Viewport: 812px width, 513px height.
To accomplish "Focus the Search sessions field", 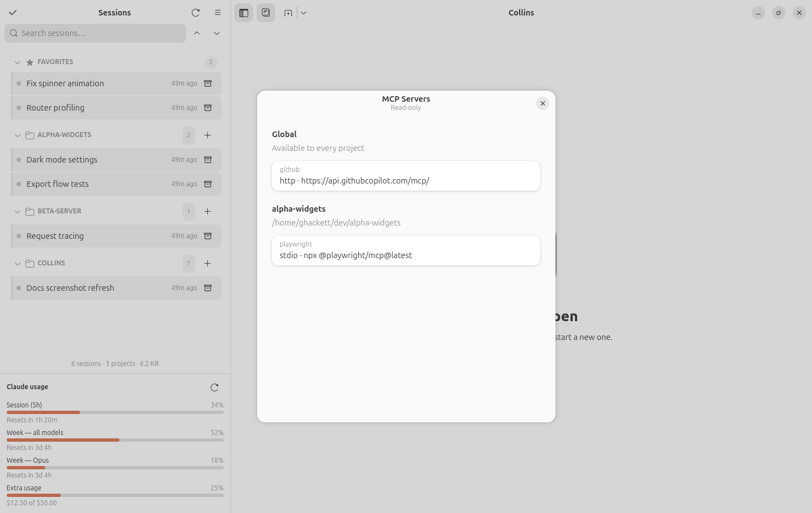I will click(x=95, y=33).
